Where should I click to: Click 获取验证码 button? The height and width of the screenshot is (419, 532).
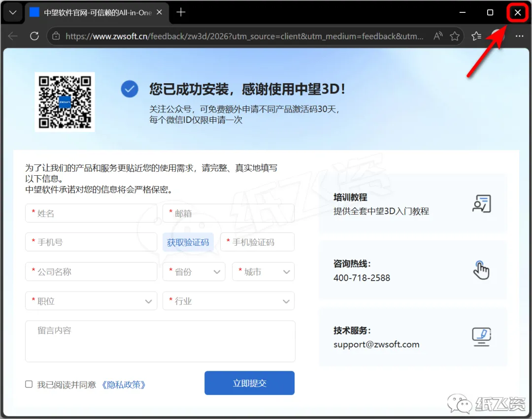point(188,242)
